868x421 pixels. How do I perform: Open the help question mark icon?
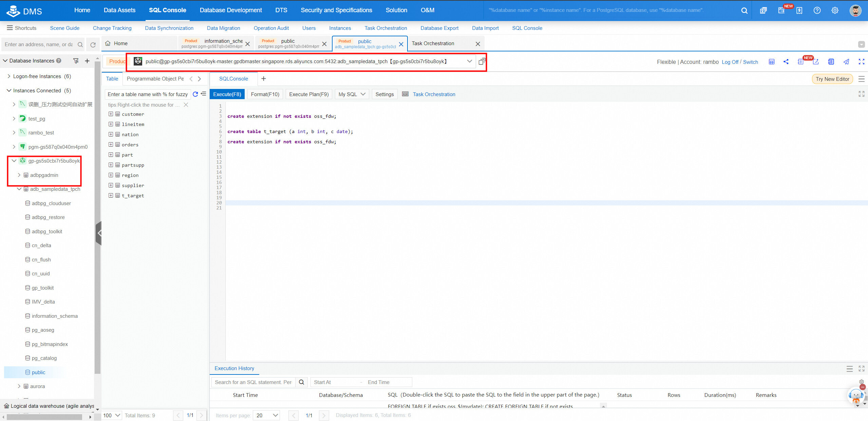coord(817,10)
